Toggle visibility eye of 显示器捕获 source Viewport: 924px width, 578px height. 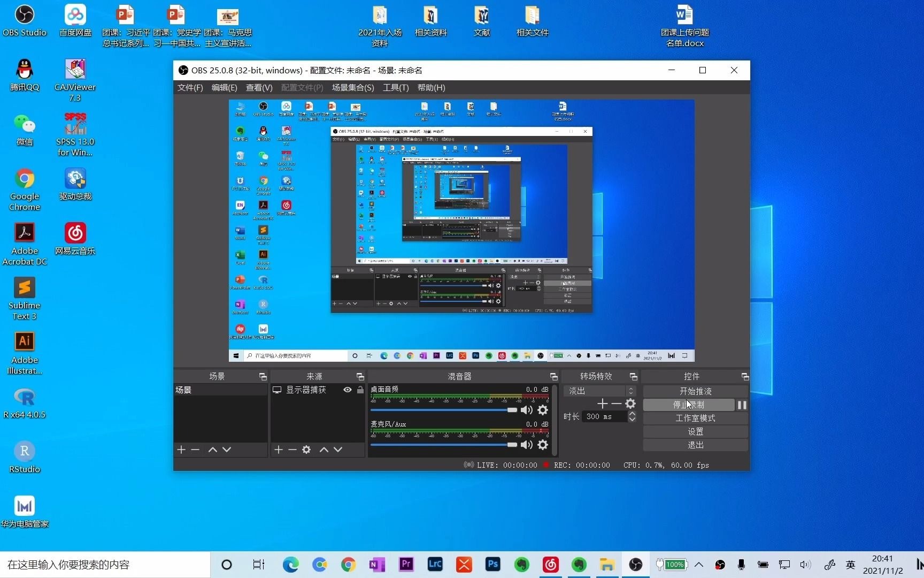[348, 390]
